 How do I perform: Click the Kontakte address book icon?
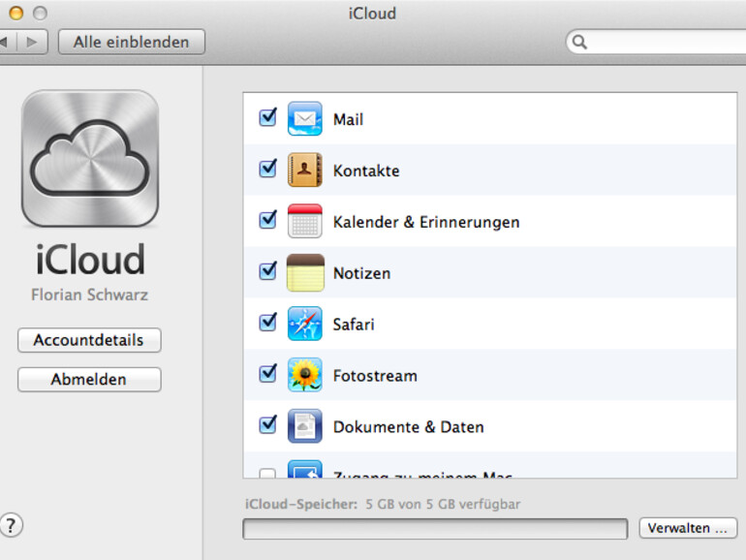pyautogui.click(x=304, y=170)
